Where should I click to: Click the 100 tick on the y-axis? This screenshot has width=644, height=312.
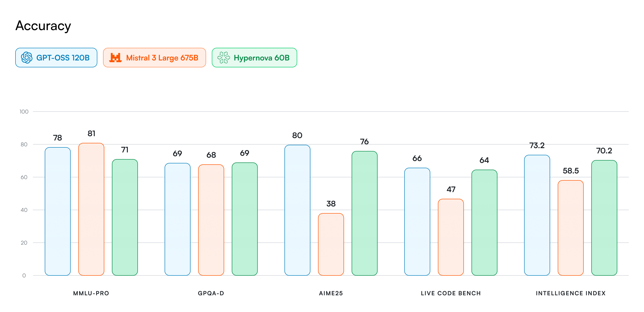coord(24,112)
